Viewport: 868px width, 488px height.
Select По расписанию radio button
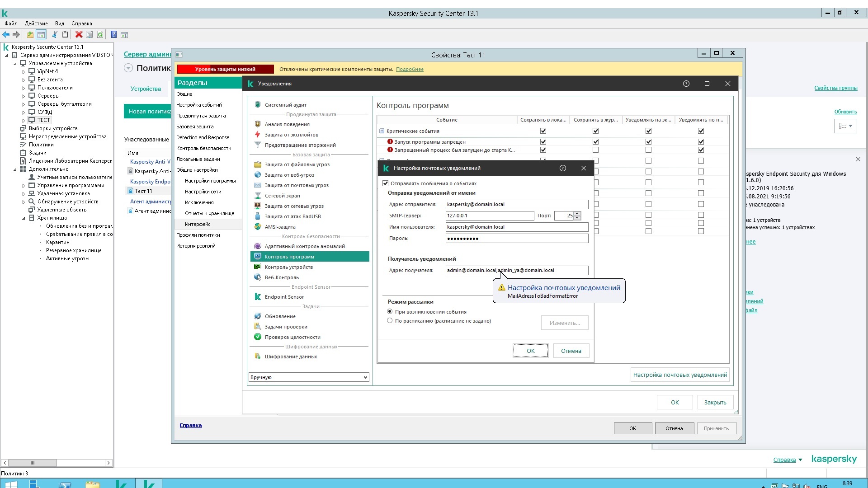[x=390, y=321]
